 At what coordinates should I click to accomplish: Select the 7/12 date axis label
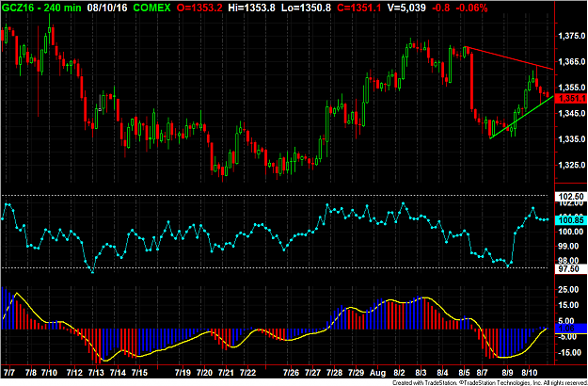point(74,374)
